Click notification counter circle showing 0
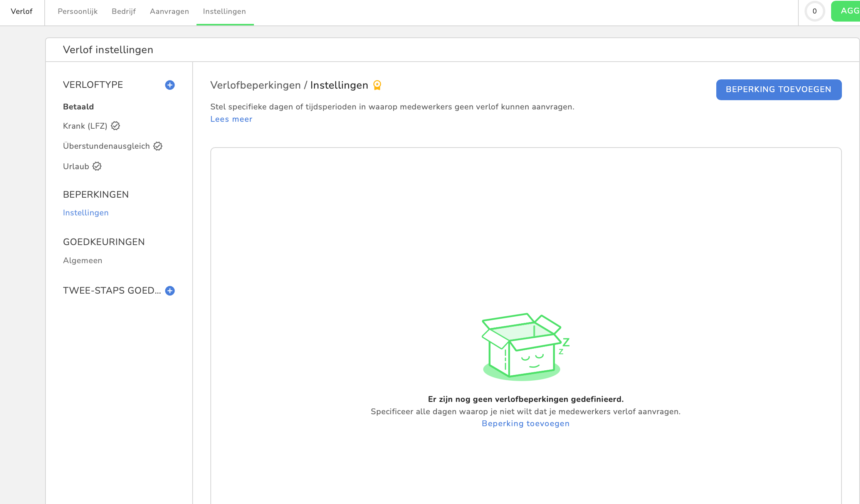Viewport: 860px width, 504px height. 814,11
